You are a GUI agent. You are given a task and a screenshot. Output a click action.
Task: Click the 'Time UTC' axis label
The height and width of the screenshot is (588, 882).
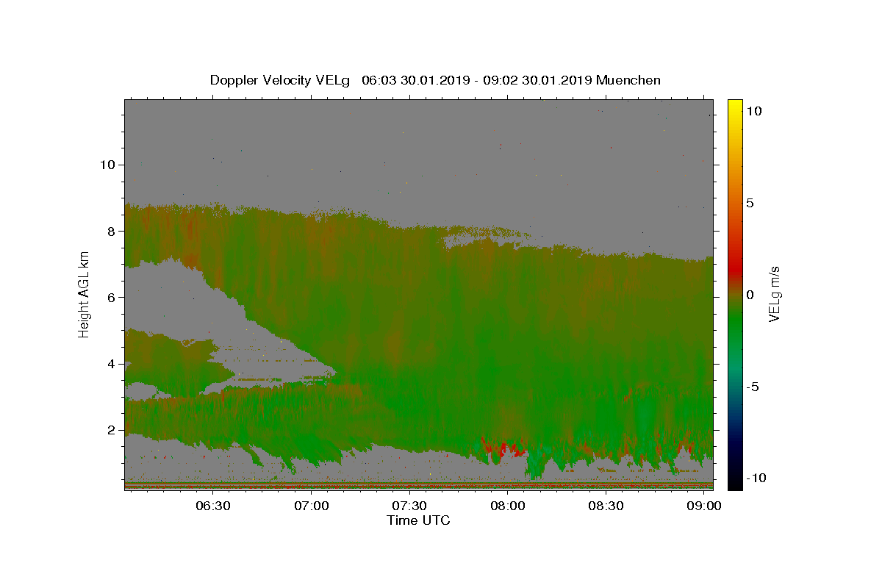pos(418,520)
